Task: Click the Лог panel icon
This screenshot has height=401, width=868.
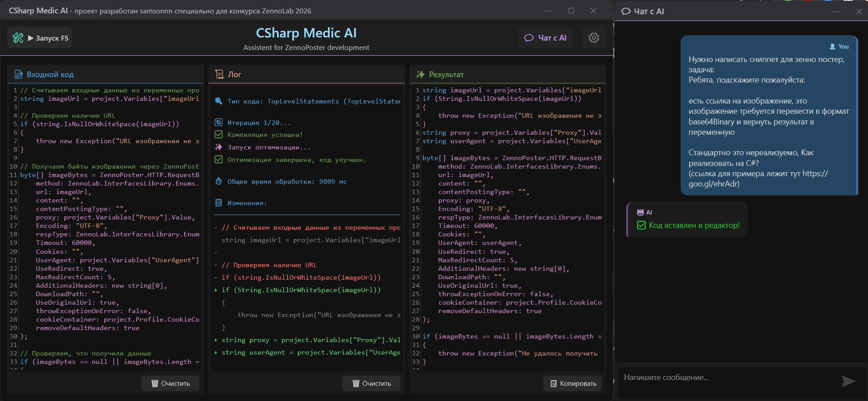Action: click(x=219, y=74)
